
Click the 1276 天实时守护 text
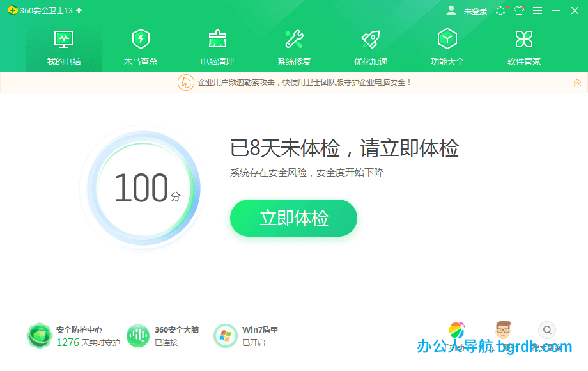88,342
